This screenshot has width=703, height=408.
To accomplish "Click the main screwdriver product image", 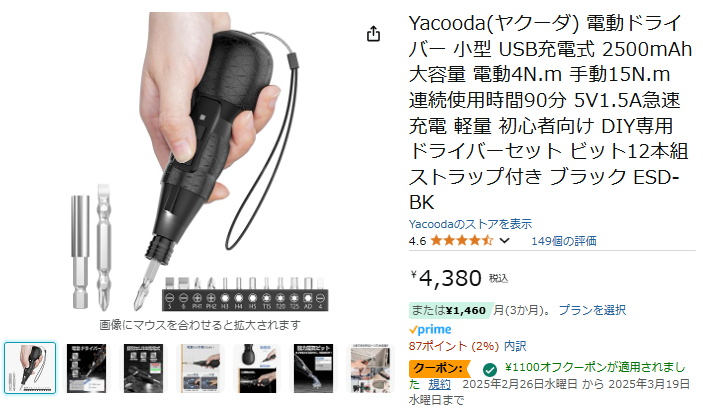I will coord(200,161).
